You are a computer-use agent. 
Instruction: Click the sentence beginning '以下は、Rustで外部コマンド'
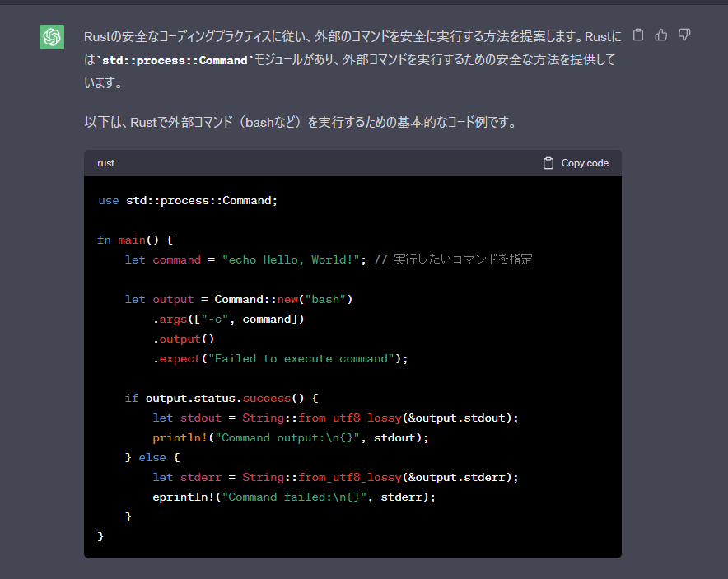tap(301, 122)
